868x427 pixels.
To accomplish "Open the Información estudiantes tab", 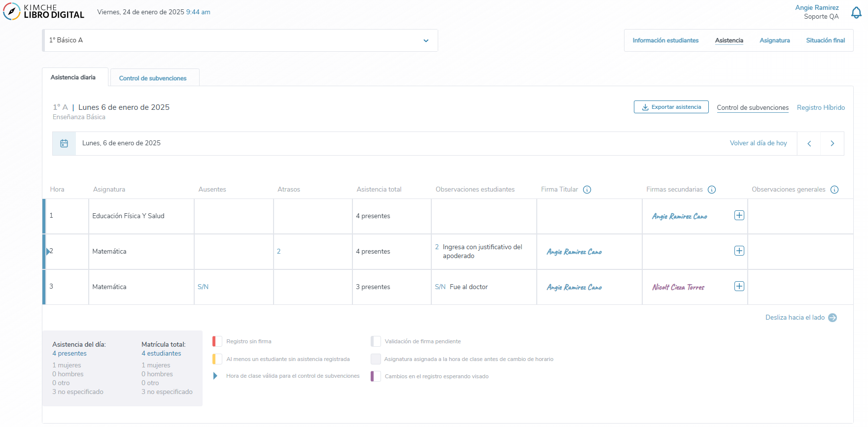I will (665, 40).
